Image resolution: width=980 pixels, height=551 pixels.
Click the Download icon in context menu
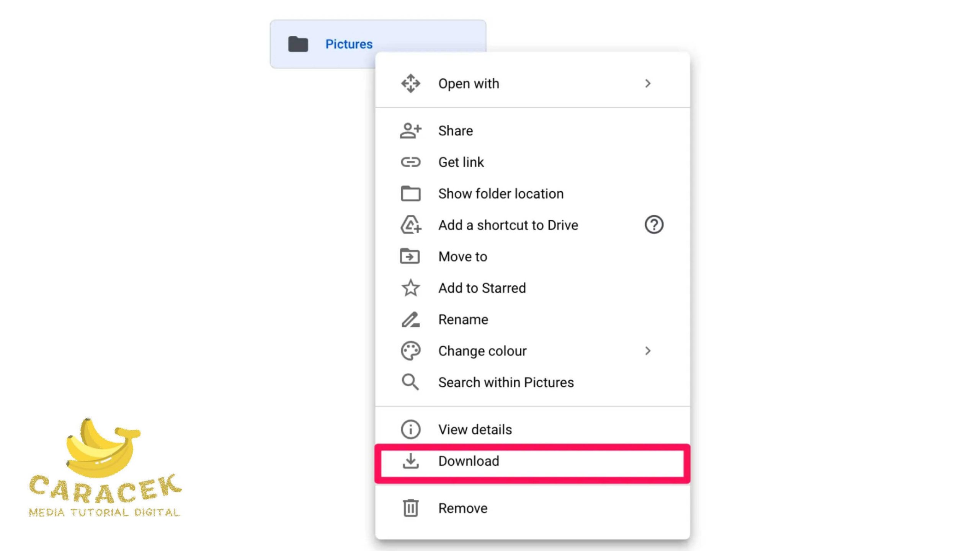(x=411, y=461)
